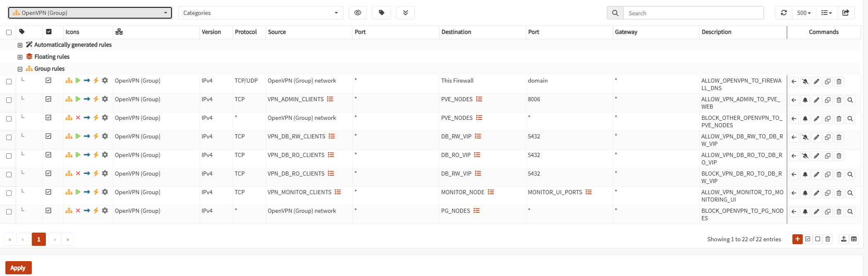The height and width of the screenshot is (276, 868).
Task: Sort by the Description column header
Action: tap(716, 32)
